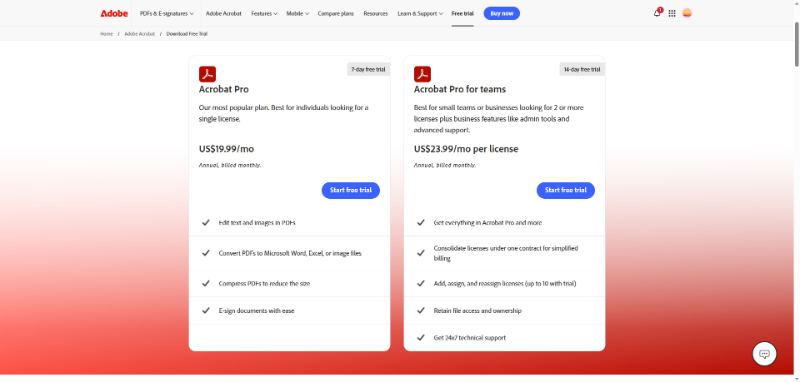Click 'Get everything in Acrobat Pro and more' text

pos(488,223)
